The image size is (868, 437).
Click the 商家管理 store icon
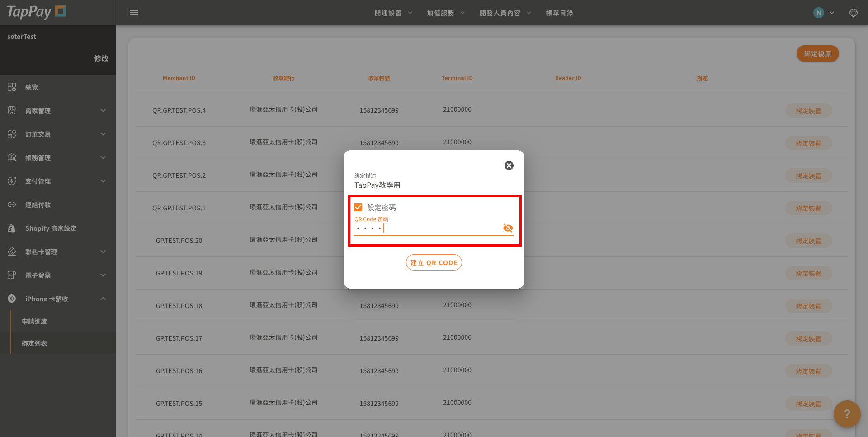tap(12, 110)
